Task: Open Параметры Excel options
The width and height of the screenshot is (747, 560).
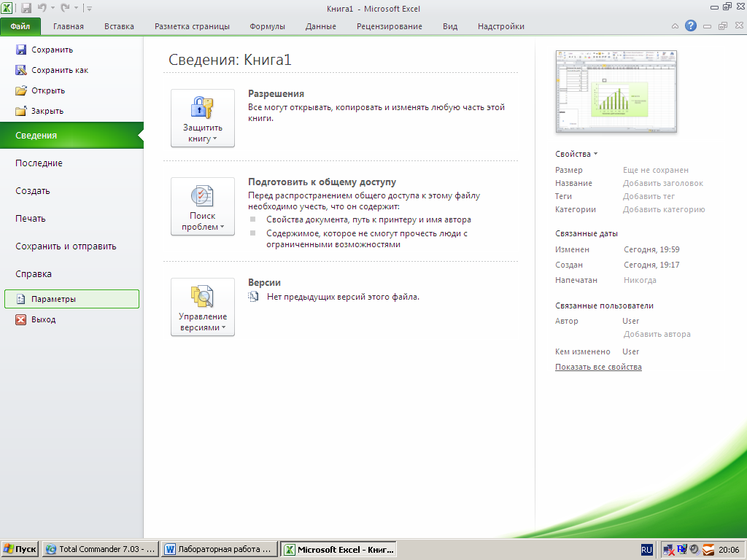Action: point(71,299)
